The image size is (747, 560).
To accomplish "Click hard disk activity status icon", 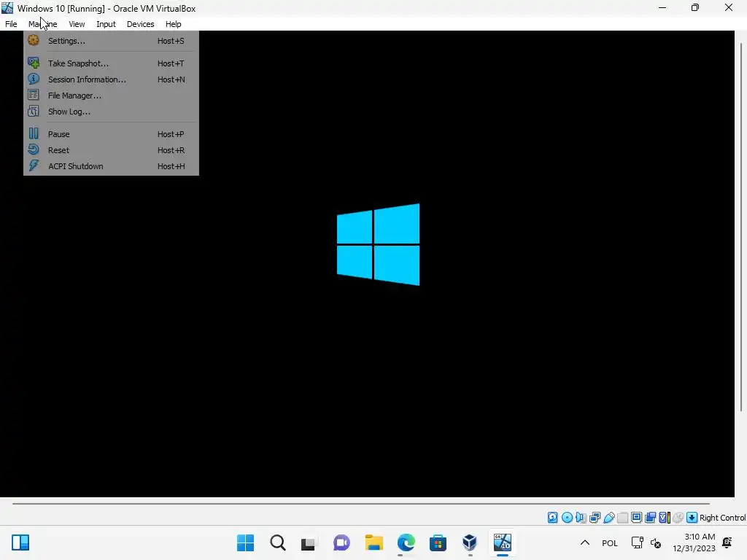I will (553, 518).
